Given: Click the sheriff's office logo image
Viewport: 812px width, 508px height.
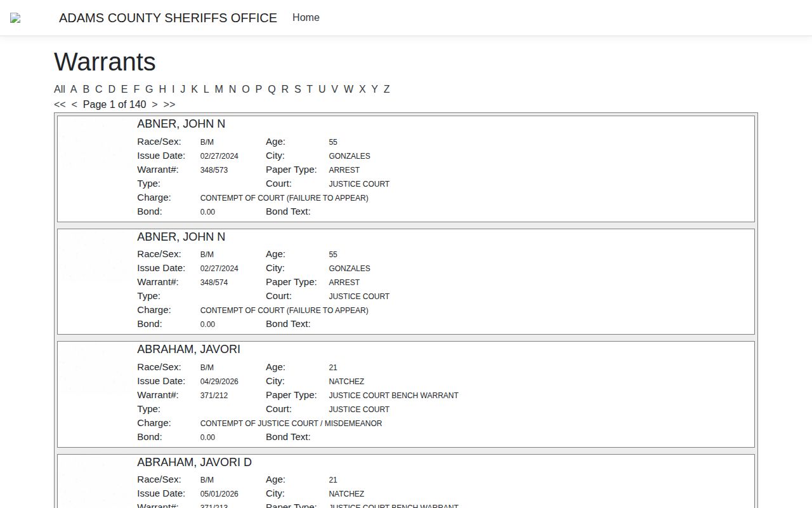Looking at the screenshot, I should point(15,18).
